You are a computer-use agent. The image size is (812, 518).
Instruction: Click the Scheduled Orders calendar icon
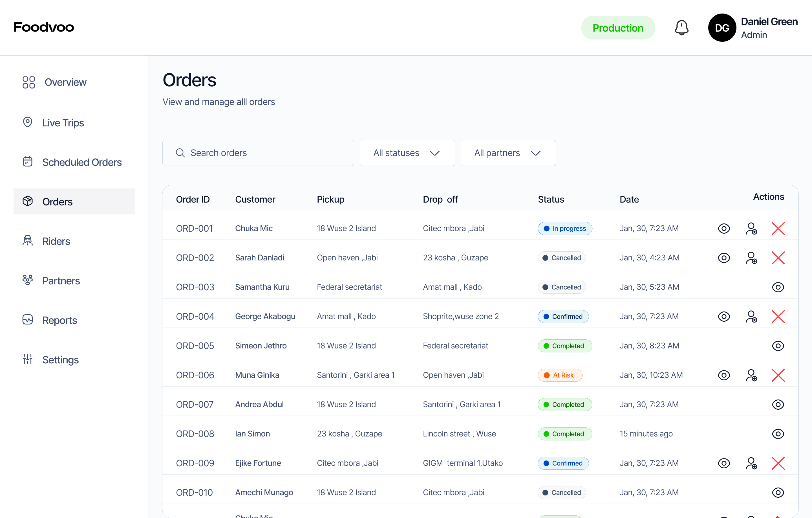coord(28,162)
